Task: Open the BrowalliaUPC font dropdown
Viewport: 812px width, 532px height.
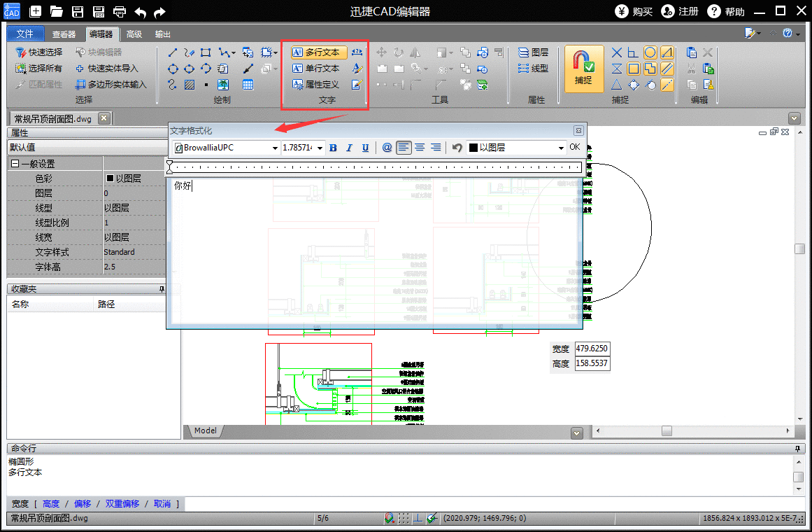Action: click(276, 148)
